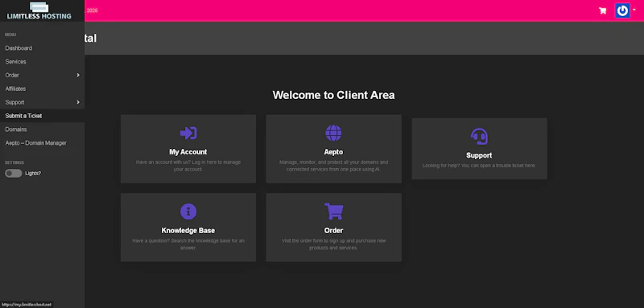Go to Dashboard in the sidebar
The height and width of the screenshot is (308, 644).
point(43,48)
